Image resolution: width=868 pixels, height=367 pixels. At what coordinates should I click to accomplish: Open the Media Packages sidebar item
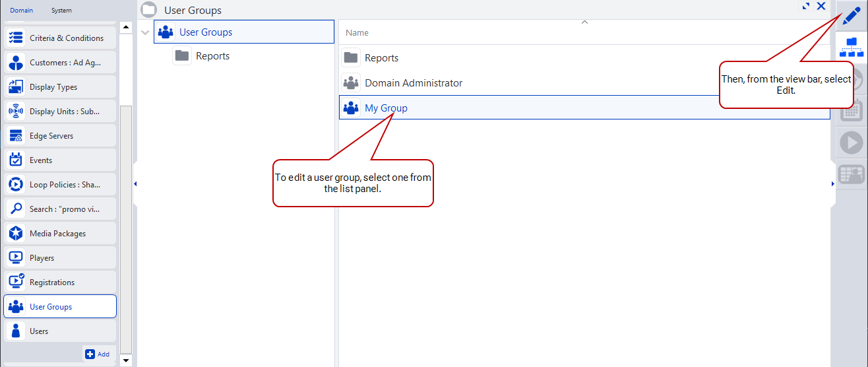60,234
